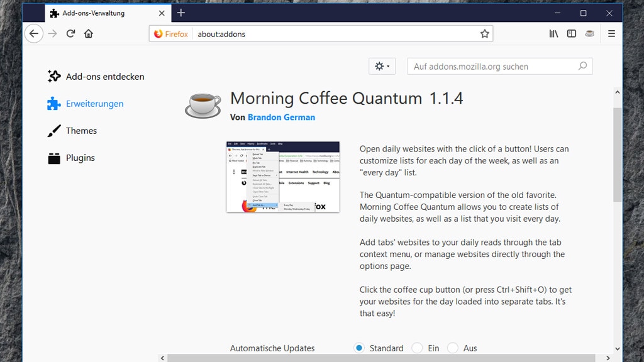Click the Morning Coffee Quantum 1.1.4 heading
The height and width of the screenshot is (362, 644).
pyautogui.click(x=347, y=99)
